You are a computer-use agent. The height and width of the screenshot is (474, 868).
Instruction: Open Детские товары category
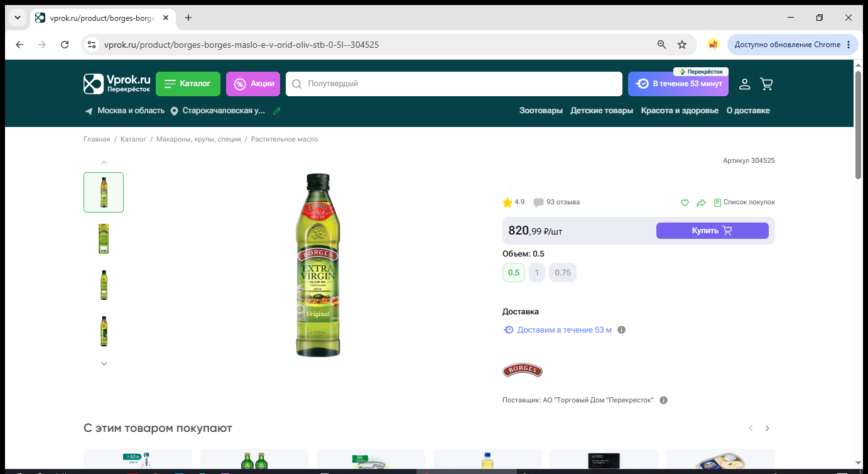pyautogui.click(x=602, y=111)
